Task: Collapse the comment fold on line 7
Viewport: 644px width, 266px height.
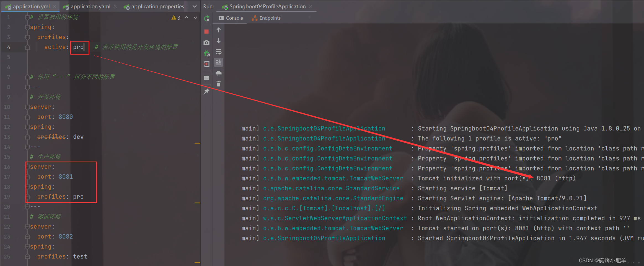Action: pos(27,77)
